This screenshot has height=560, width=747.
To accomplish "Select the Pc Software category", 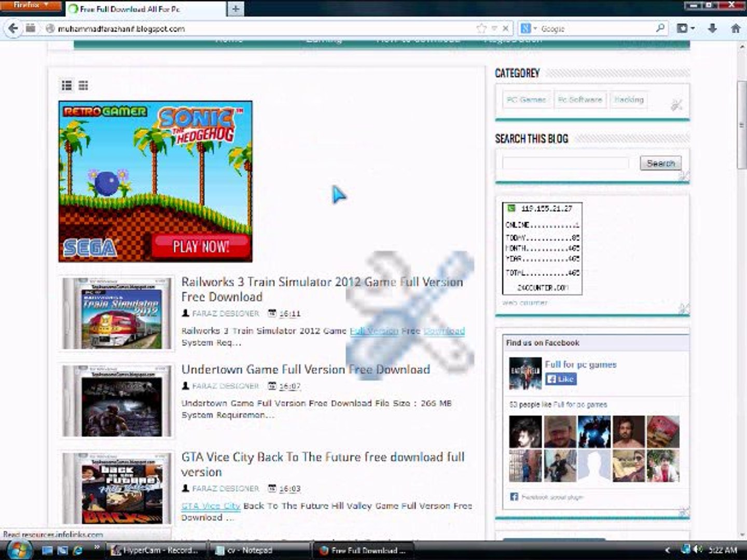I will [580, 100].
